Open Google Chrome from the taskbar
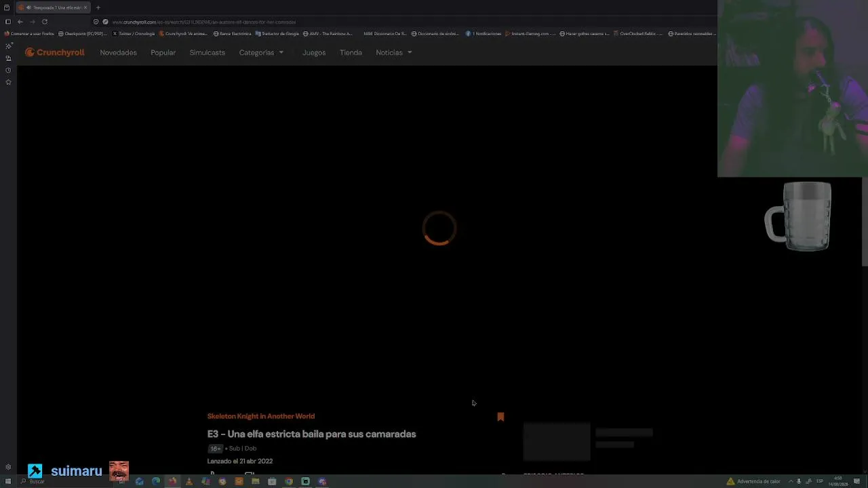Viewport: 868px width, 488px height. (x=289, y=481)
